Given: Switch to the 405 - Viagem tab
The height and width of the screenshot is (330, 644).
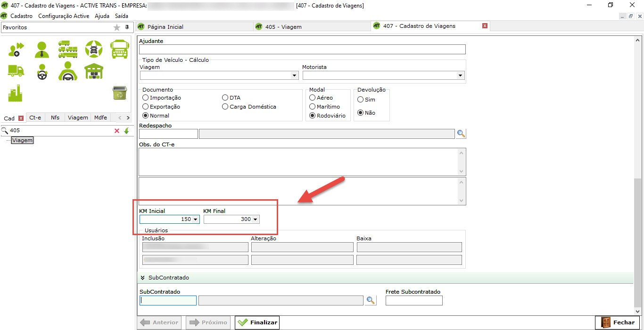Looking at the screenshot, I should coord(283,27).
